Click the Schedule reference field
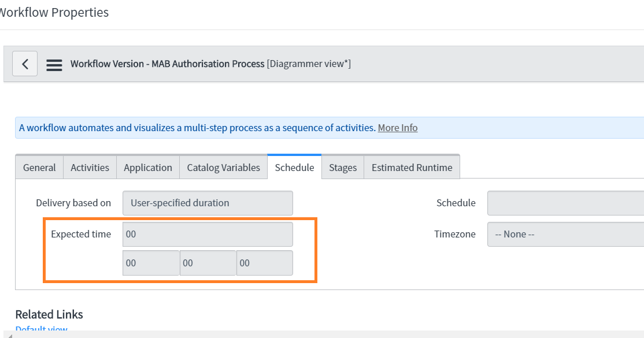 point(565,203)
